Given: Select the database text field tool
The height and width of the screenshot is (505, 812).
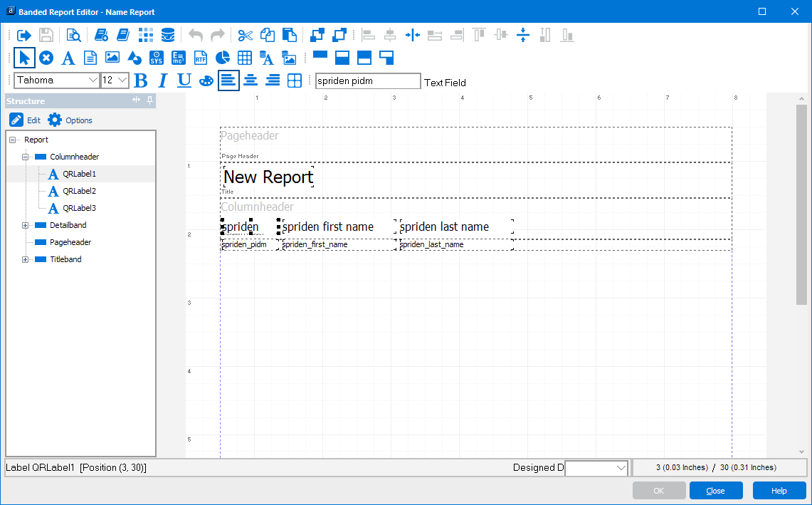Looking at the screenshot, I should 267,58.
